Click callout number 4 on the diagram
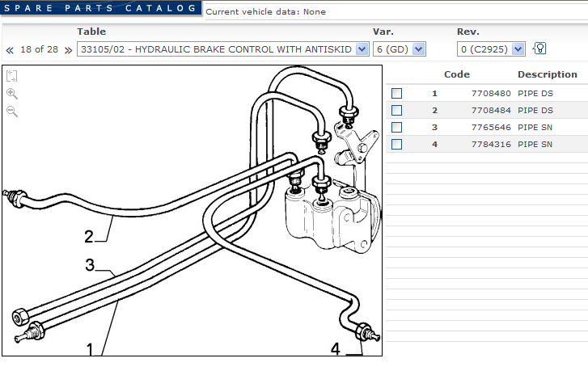 (x=336, y=349)
